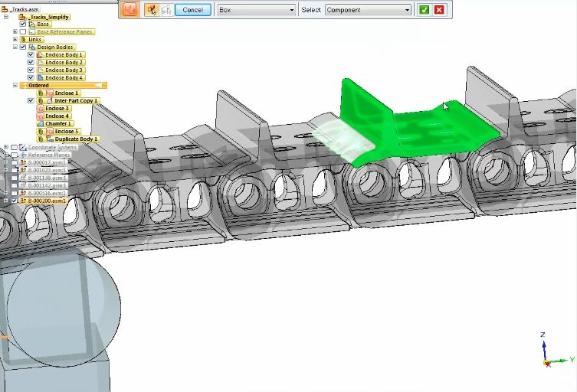Viewport: 577px width, 392px height.
Task: Select the Inter-Part Copy 1 feature
Action: (76, 101)
